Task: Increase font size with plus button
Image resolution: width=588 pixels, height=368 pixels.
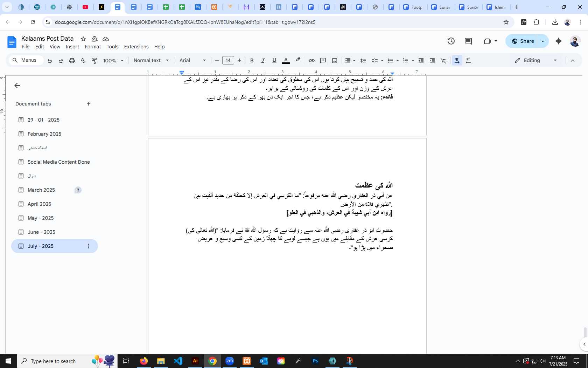Action: 239,61
